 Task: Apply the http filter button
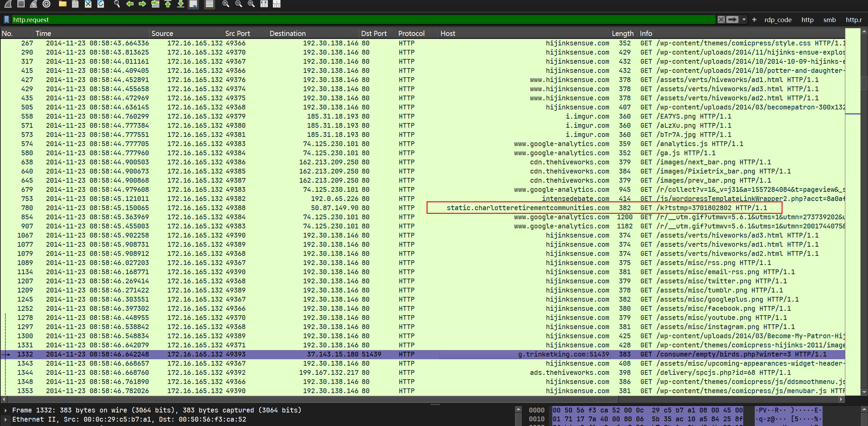807,20
